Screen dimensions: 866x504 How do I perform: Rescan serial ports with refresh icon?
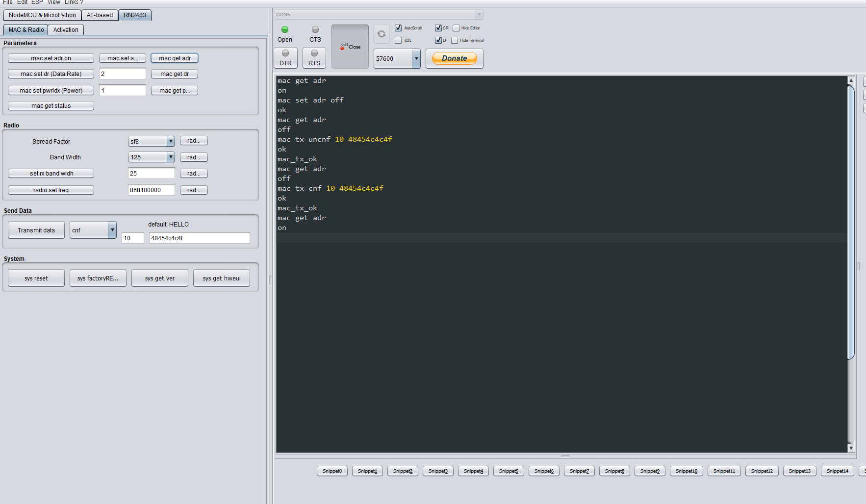tap(382, 34)
